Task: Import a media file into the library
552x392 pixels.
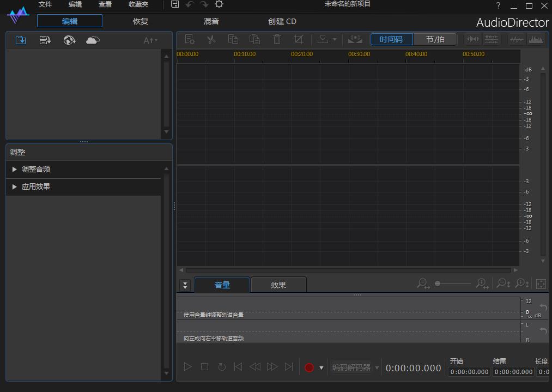Action: (20, 39)
